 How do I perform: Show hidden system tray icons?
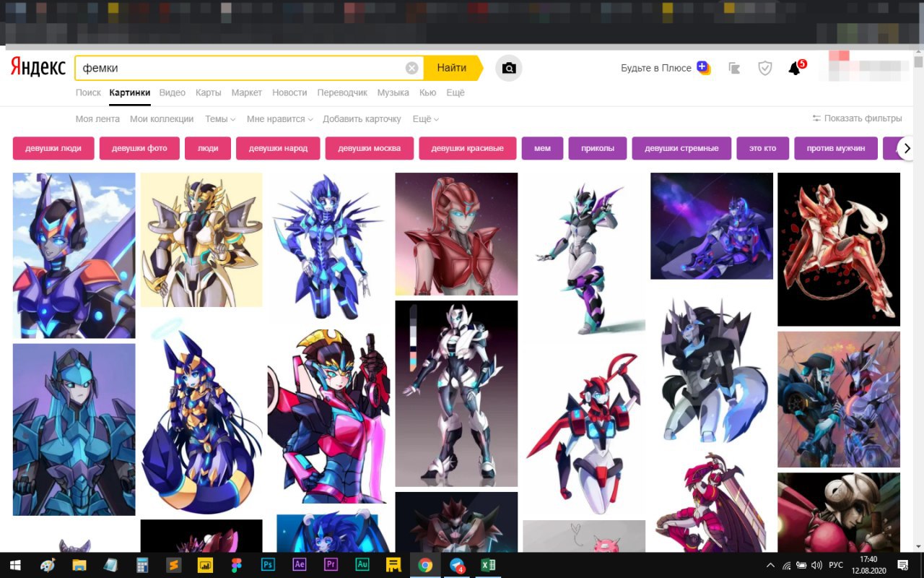(770, 565)
